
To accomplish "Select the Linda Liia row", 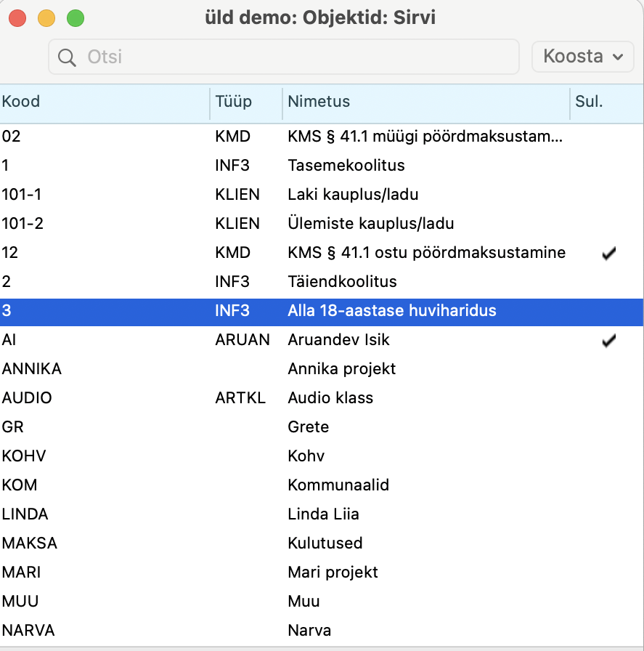I will tap(322, 514).
